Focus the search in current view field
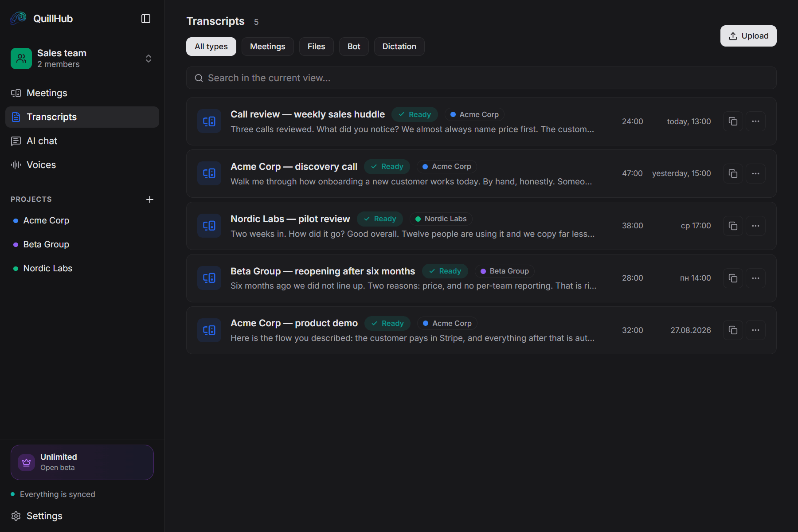This screenshot has width=798, height=532. pyautogui.click(x=481, y=78)
